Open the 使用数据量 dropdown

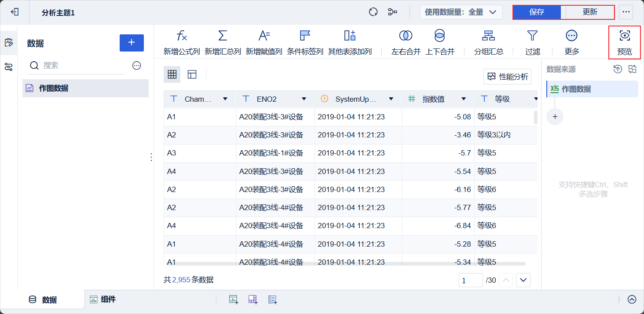[461, 12]
